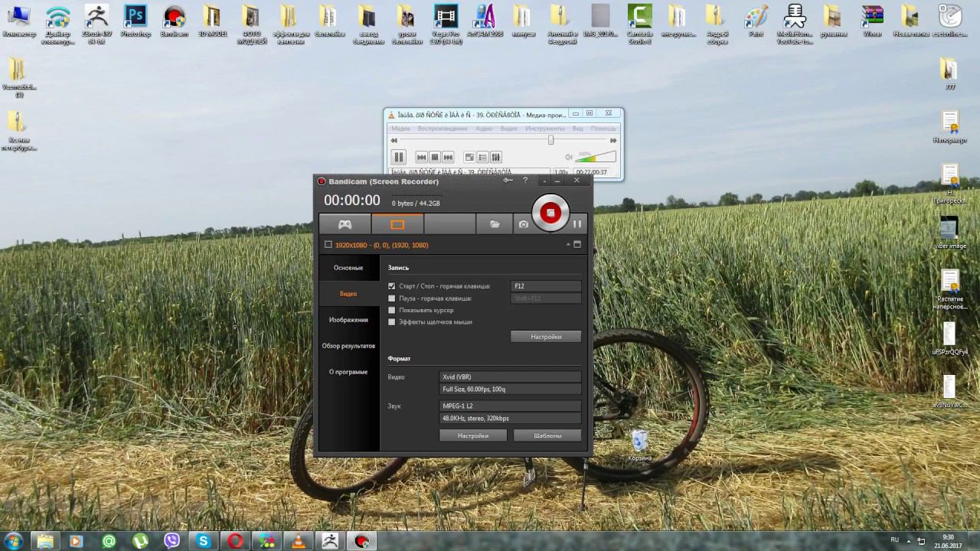Open the Изображения tab
Image resolution: width=980 pixels, height=551 pixels.
point(348,320)
